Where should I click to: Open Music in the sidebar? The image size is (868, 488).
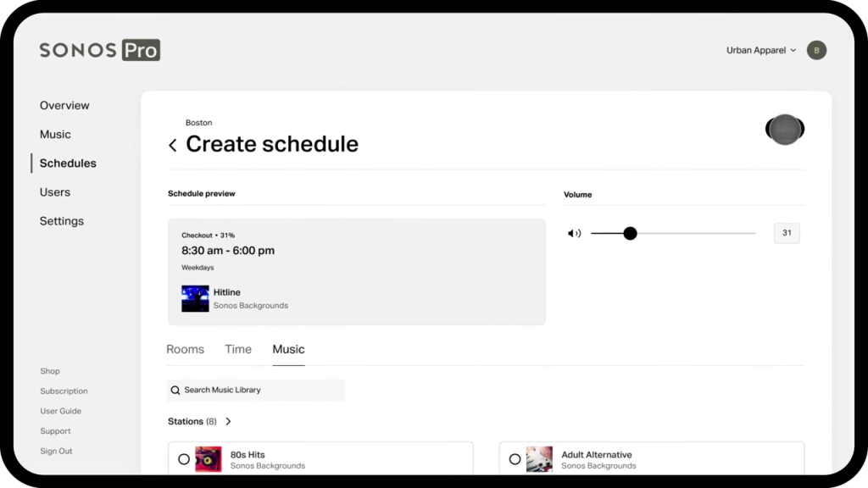tap(55, 135)
